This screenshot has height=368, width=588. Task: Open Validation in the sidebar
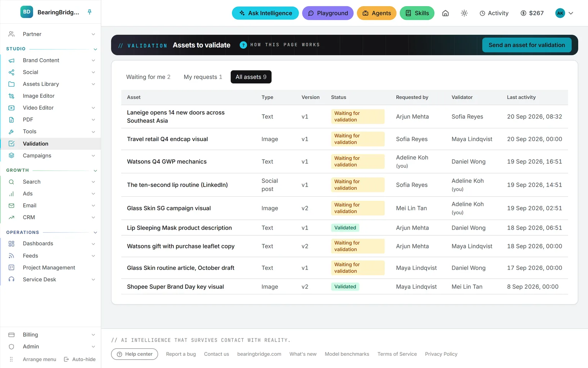point(51,144)
